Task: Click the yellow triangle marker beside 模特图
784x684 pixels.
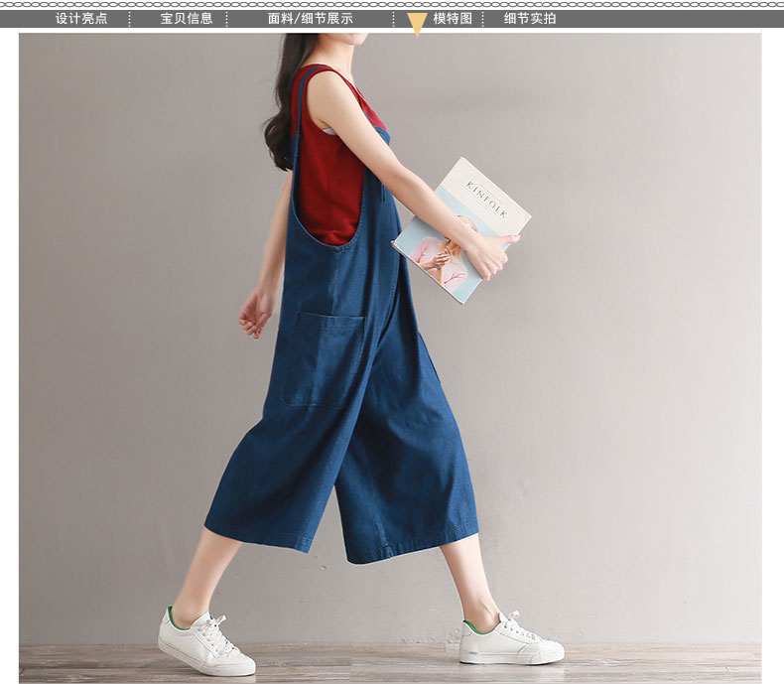Action: pyautogui.click(x=417, y=24)
